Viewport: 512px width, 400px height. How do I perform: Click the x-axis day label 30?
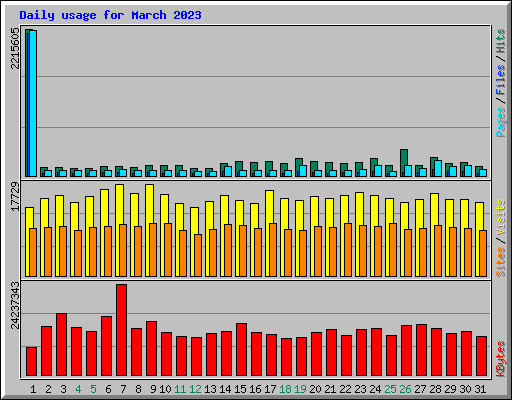point(465,389)
